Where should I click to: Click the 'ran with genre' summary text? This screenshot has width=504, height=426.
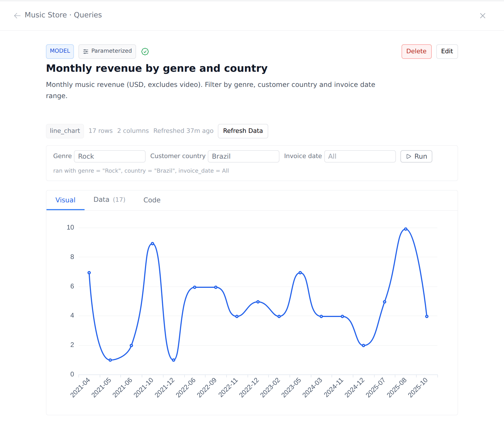coord(141,171)
